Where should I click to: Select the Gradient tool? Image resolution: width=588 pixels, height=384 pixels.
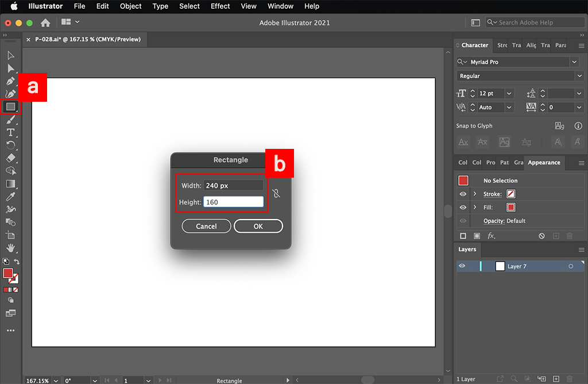click(x=10, y=183)
